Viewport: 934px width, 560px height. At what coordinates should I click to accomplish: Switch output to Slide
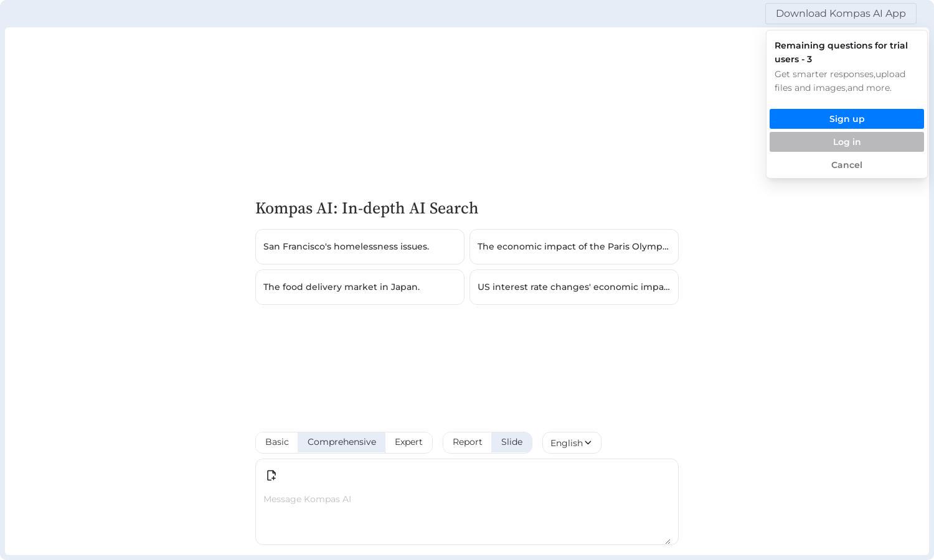(512, 442)
